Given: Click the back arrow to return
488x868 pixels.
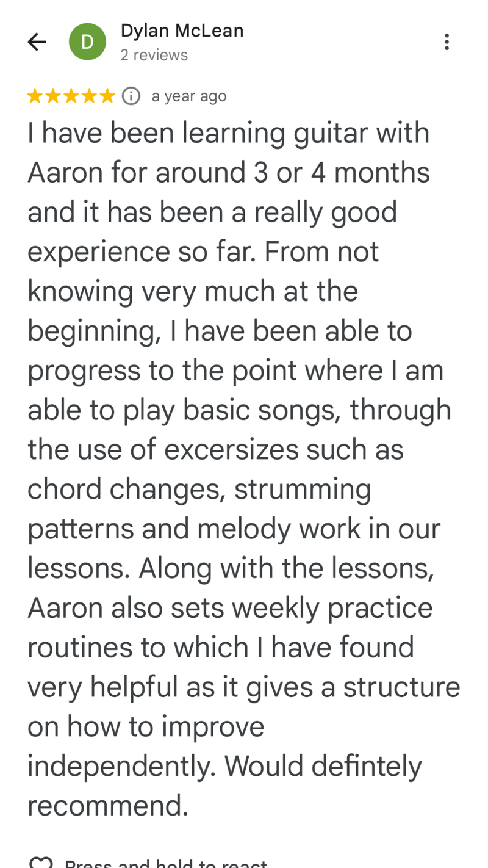Looking at the screenshot, I should click(x=36, y=42).
